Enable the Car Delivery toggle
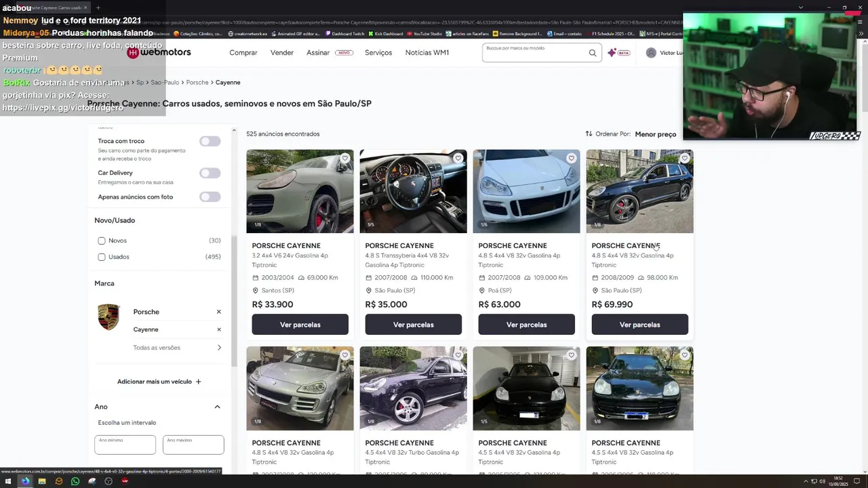 click(210, 173)
